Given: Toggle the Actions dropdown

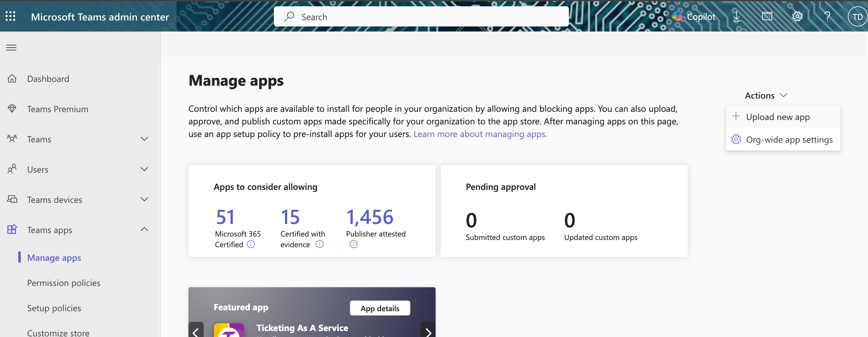Looking at the screenshot, I should tap(766, 95).
